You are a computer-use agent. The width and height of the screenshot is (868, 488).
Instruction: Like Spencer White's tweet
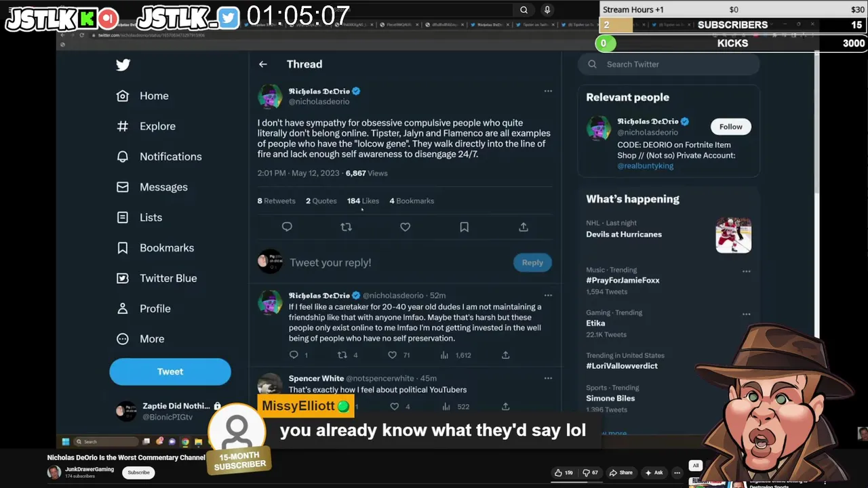394,407
